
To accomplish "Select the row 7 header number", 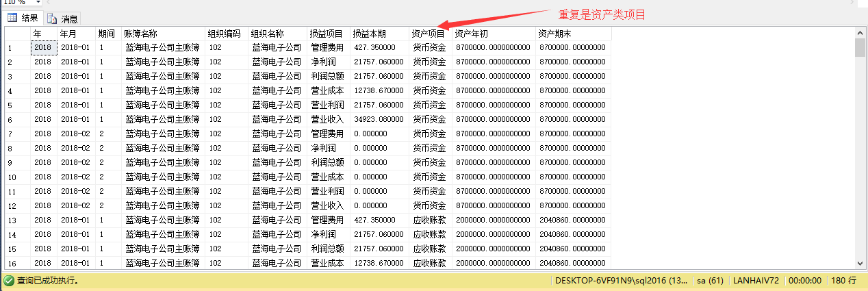I will coord(18,134).
